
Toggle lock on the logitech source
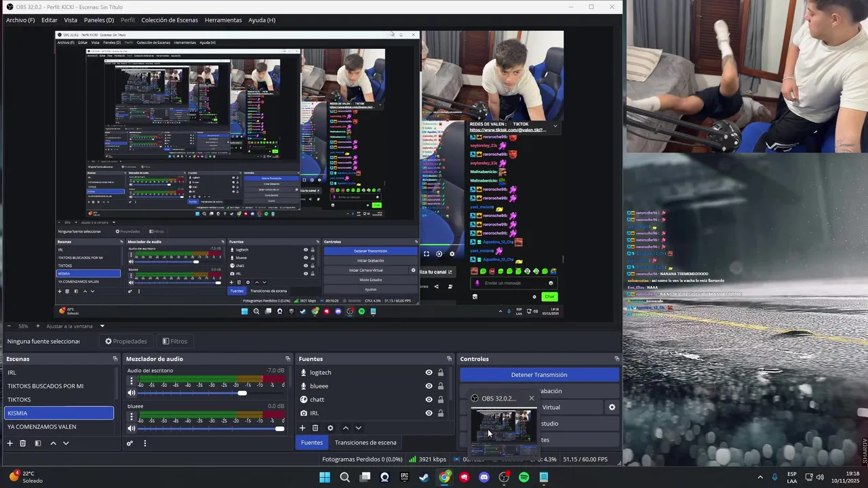441,372
